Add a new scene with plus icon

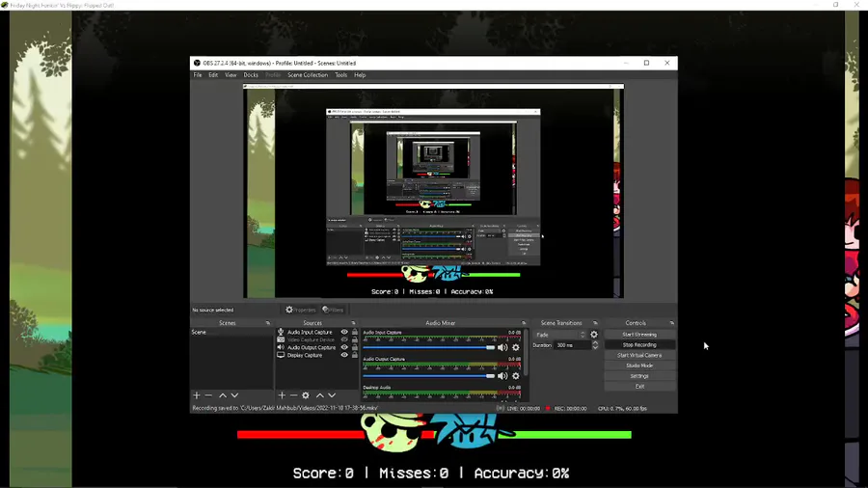[x=197, y=395]
